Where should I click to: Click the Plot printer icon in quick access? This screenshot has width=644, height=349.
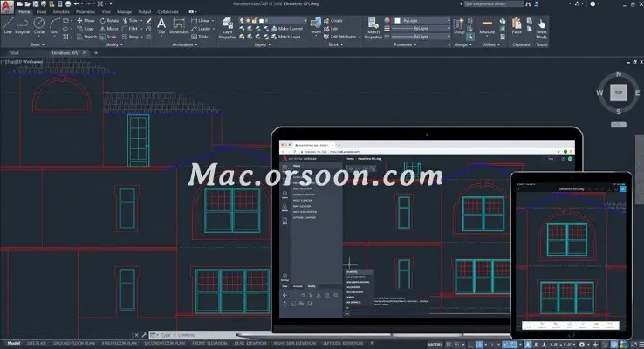(68, 3)
